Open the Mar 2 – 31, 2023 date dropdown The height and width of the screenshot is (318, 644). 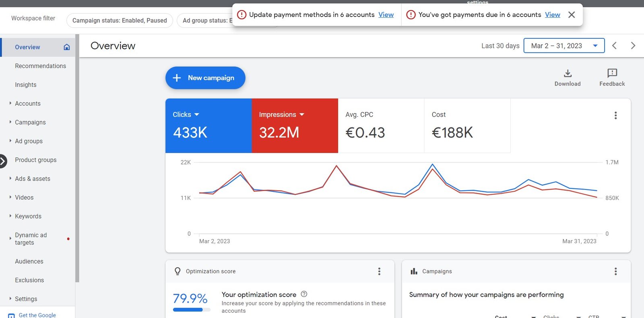pyautogui.click(x=564, y=46)
